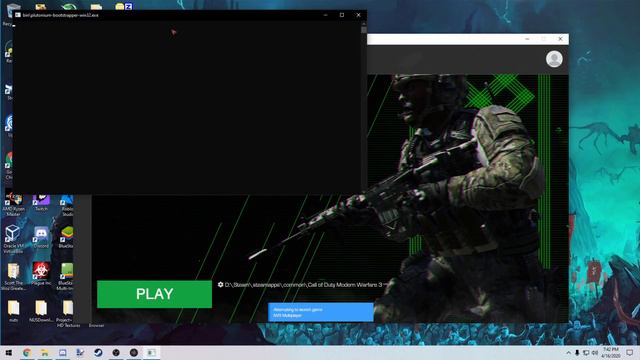
Task: Select the Discord desktop shortcut
Action: (x=41, y=237)
